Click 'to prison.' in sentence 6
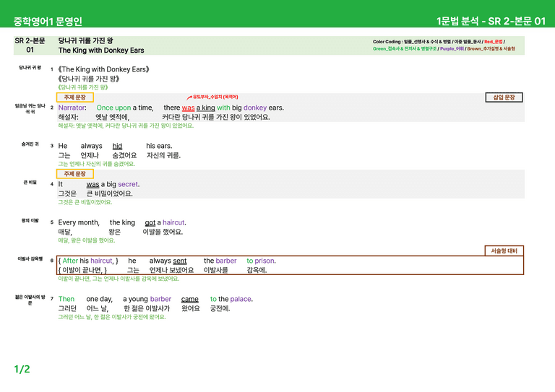This screenshot has width=555, height=392. 261,261
